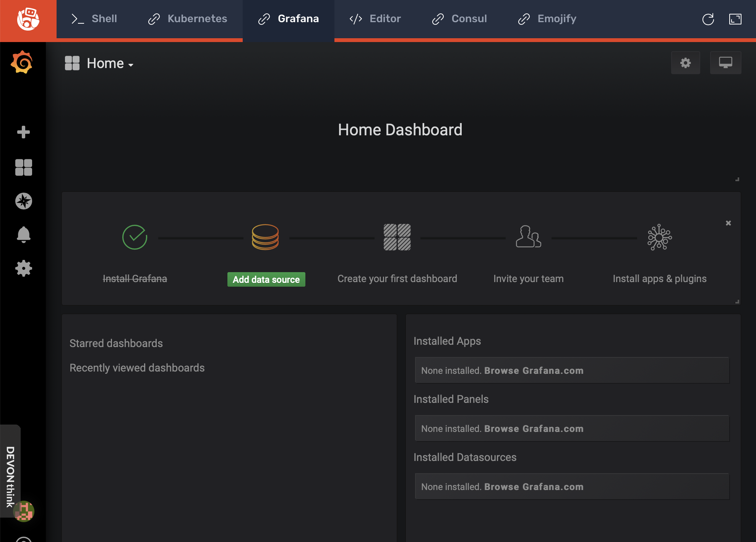The height and width of the screenshot is (542, 756).
Task: Click the Installed Datasources heading
Action: click(x=465, y=457)
